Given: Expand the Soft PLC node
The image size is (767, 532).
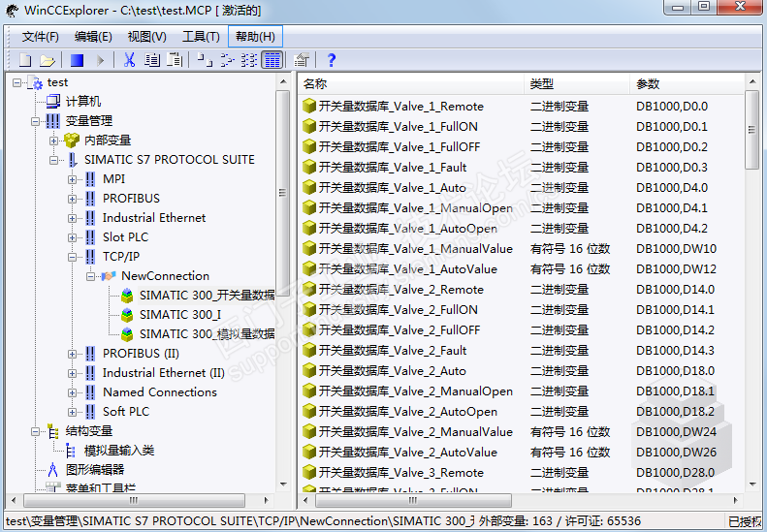Looking at the screenshot, I should click(72, 412).
